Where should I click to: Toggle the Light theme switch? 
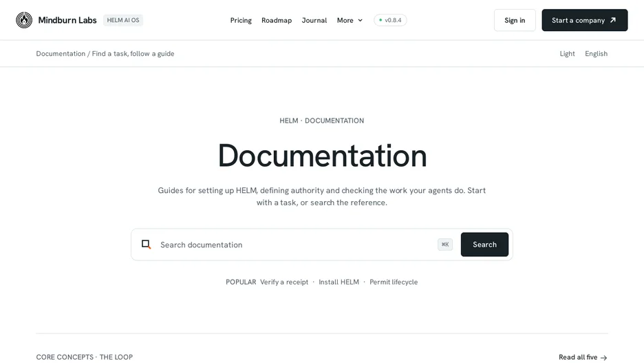(x=567, y=54)
